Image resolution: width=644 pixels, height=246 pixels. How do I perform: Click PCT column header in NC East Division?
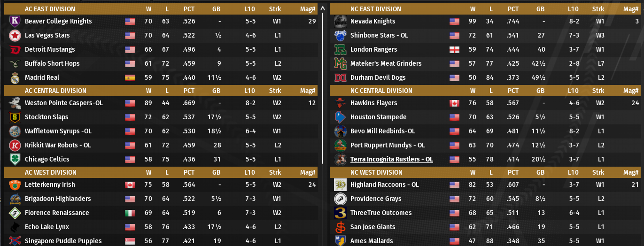pos(513,9)
